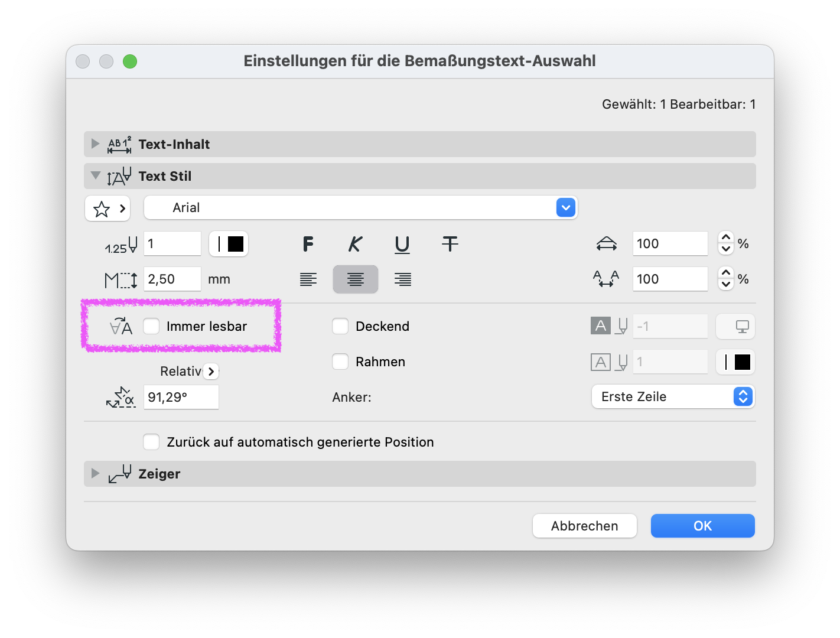Click the text pen icon beside pen number 1
This screenshot has height=638, width=840.
pos(121,245)
